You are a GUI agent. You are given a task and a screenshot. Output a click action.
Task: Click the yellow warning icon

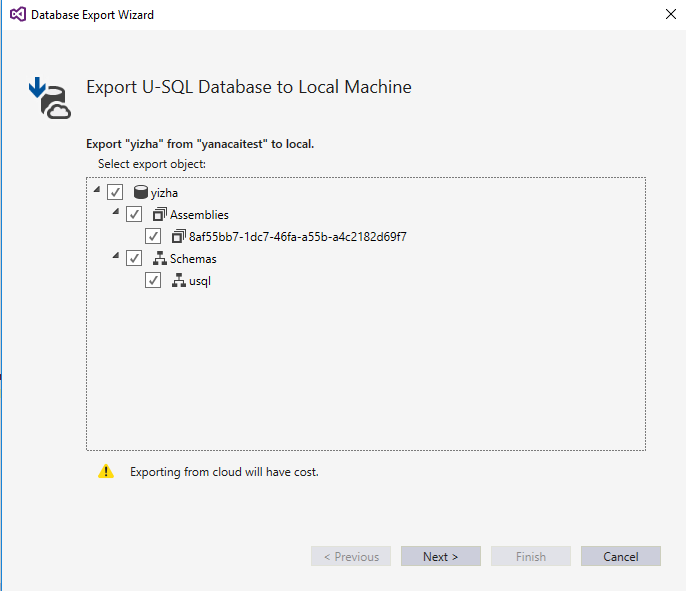(106, 471)
